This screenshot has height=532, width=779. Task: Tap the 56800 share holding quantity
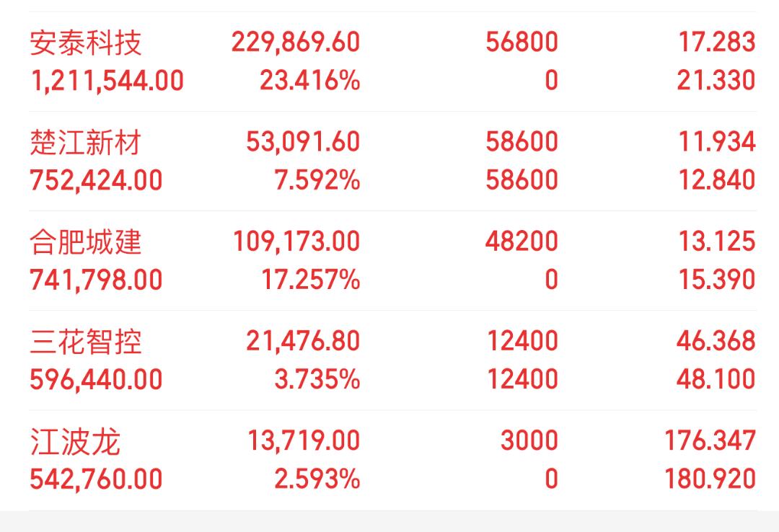(521, 43)
